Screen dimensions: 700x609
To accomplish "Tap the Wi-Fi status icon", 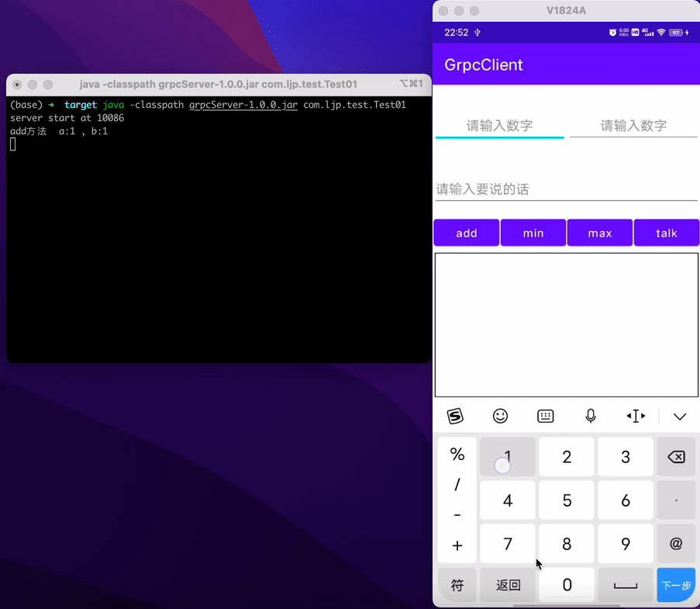I will (661, 32).
